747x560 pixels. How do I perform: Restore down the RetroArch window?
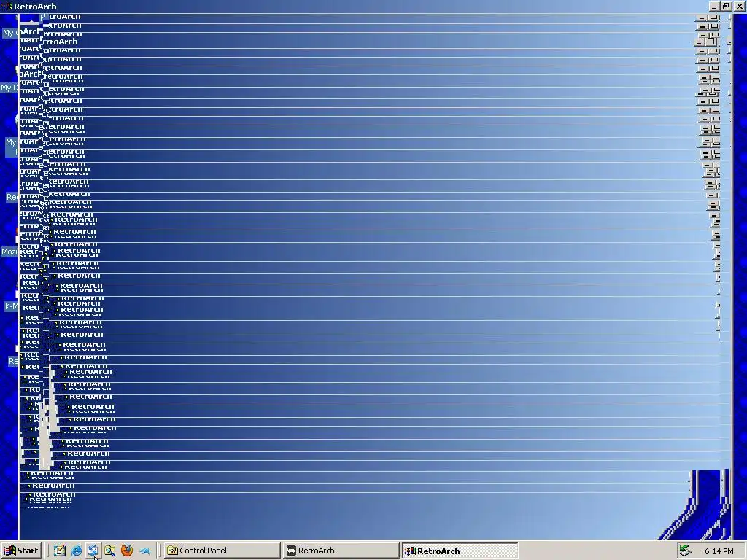[x=725, y=7]
